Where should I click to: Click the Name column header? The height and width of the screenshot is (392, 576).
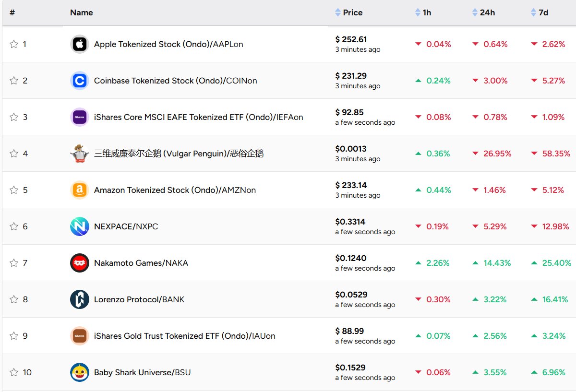coord(82,12)
